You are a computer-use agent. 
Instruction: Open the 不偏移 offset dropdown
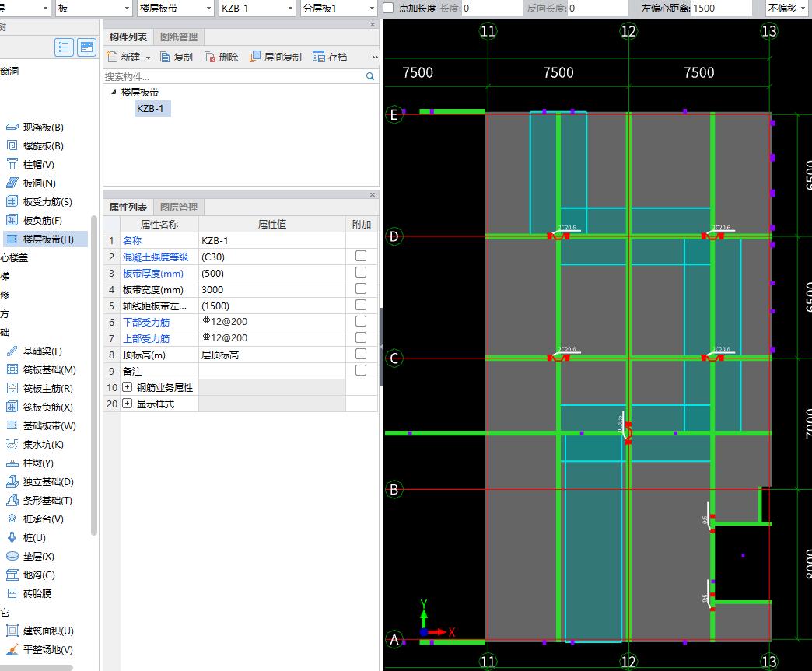804,9
